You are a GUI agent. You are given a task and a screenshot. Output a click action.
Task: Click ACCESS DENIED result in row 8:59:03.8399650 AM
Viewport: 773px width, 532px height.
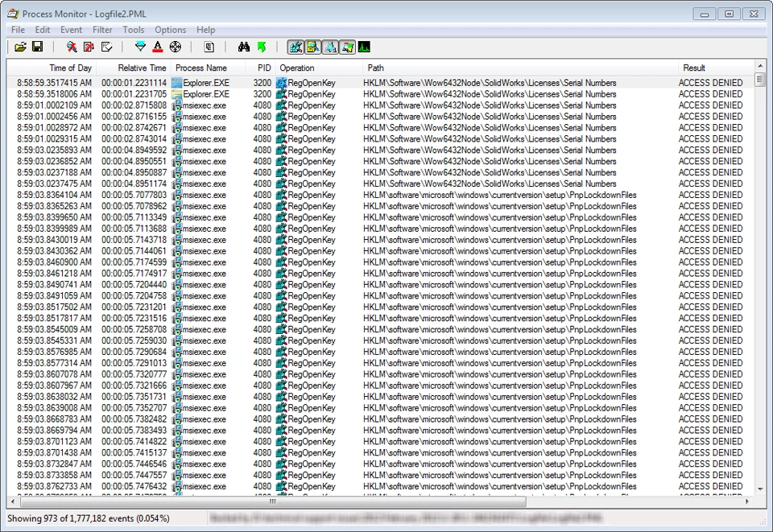coord(710,217)
